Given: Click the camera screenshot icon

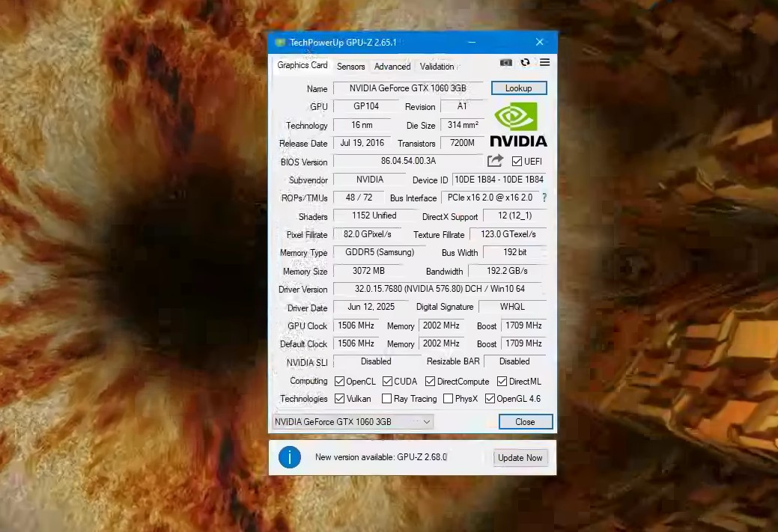Looking at the screenshot, I should [506, 63].
